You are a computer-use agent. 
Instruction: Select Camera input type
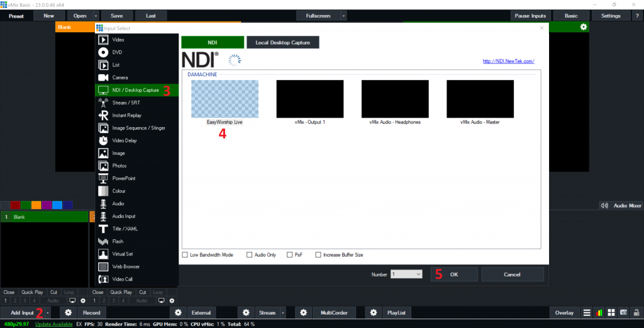[x=136, y=77]
